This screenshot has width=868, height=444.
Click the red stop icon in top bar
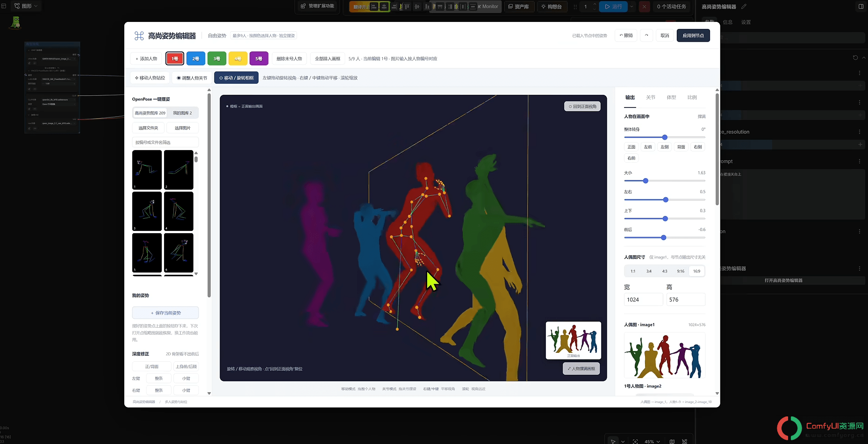point(645,7)
